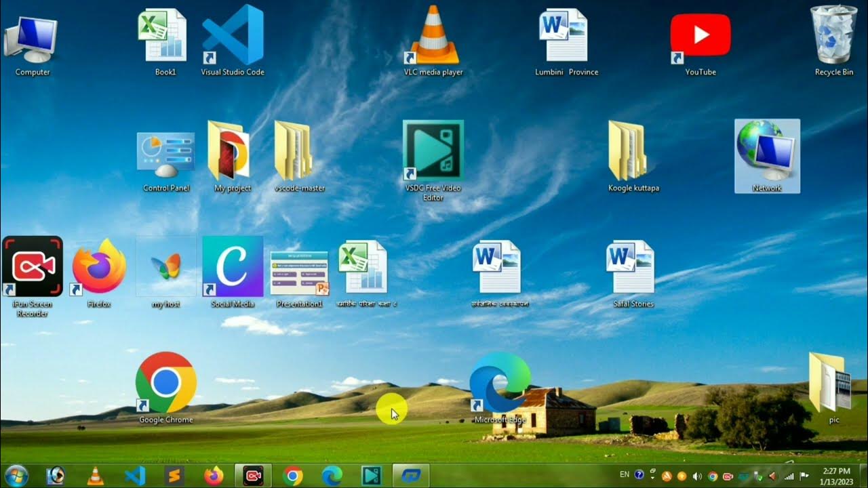The width and height of the screenshot is (868, 488).
Task: Open the Book1 Excel workbook
Action: click(163, 42)
